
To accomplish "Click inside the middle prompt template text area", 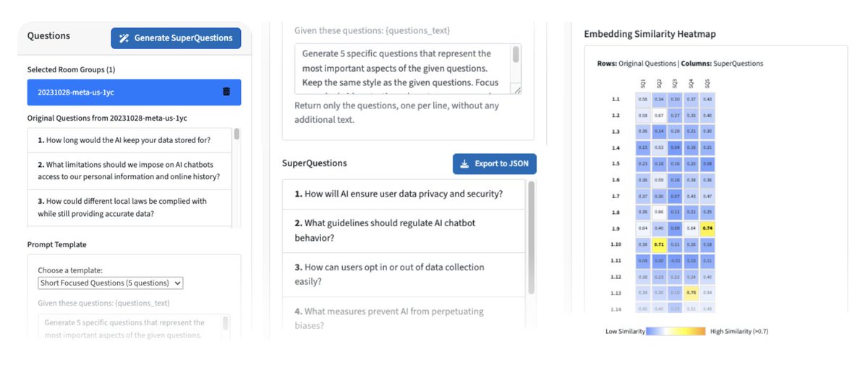I will coord(408,69).
